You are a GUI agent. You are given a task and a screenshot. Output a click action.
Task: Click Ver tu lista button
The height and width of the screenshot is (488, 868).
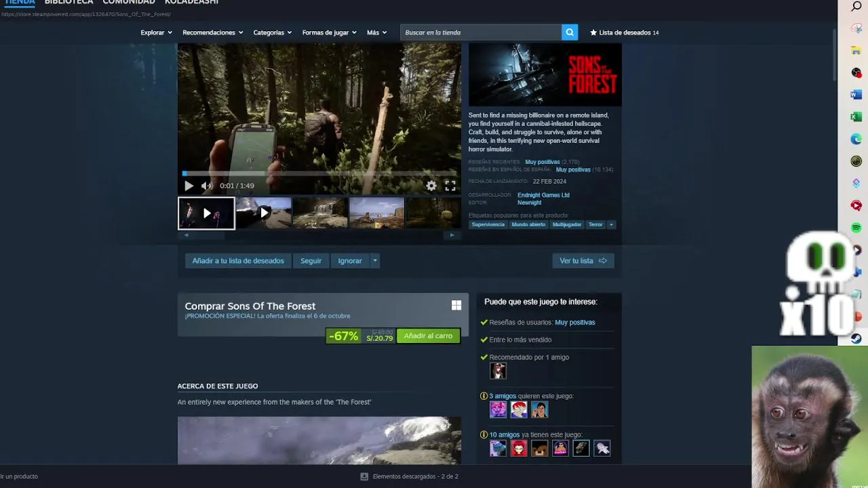pyautogui.click(x=583, y=261)
